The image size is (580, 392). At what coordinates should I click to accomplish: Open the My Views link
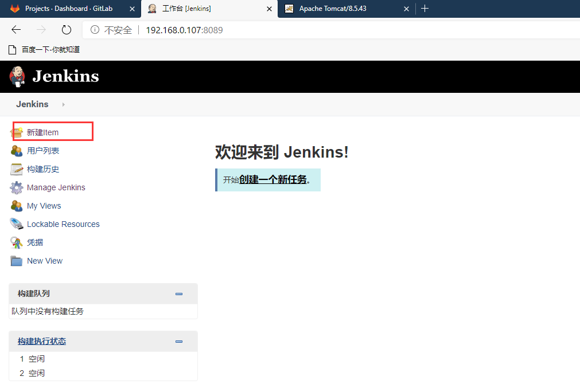44,206
